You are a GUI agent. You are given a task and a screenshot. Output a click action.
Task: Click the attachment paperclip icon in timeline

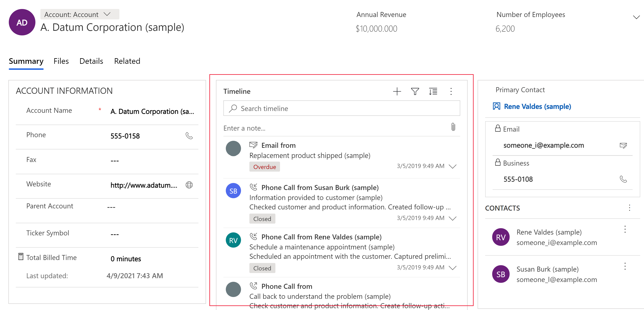tap(451, 127)
